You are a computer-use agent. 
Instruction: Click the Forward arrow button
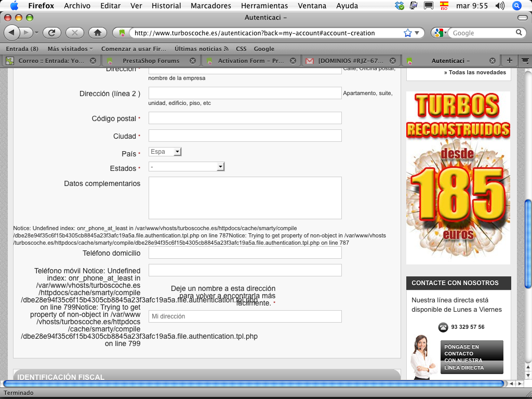(26, 33)
